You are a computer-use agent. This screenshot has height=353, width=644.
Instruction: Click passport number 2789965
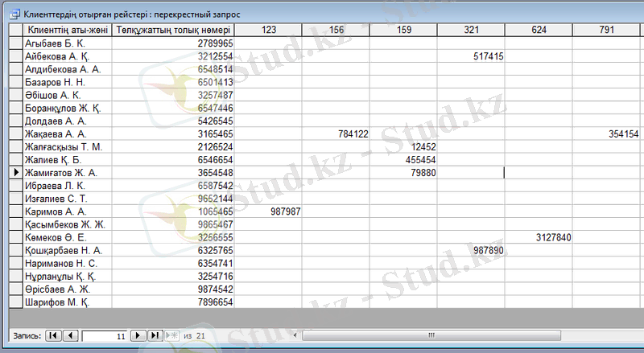pyautogui.click(x=173, y=43)
